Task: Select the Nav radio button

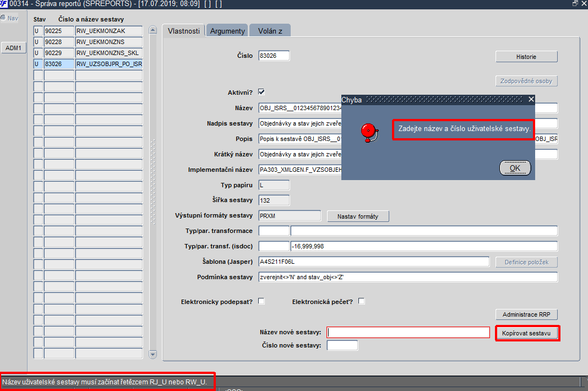Action: pos(3,18)
